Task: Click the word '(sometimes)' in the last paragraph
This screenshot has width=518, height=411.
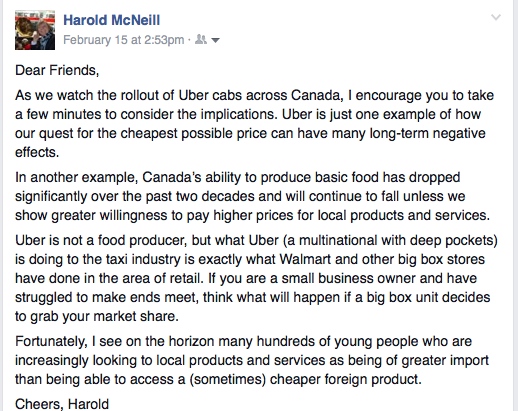Action: tap(228, 379)
